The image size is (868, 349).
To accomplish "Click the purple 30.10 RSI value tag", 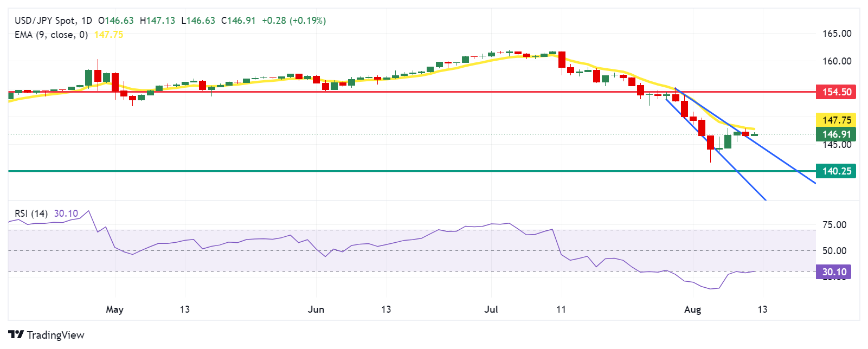I will click(833, 272).
